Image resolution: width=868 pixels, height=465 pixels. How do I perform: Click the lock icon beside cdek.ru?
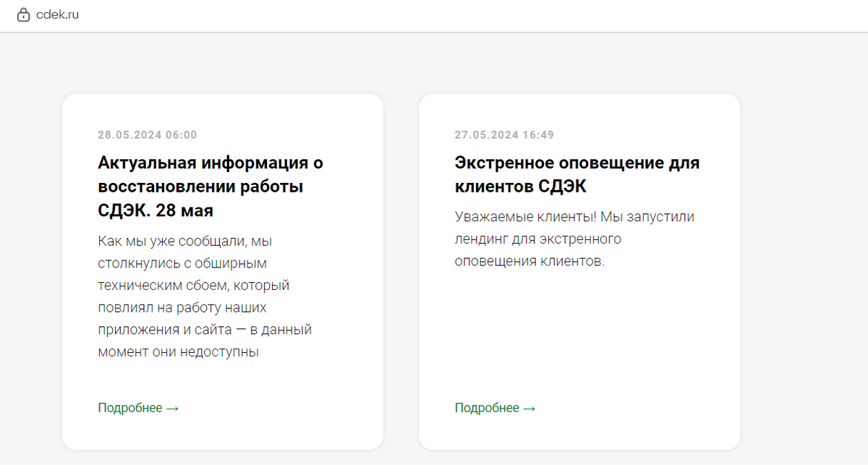(x=23, y=14)
